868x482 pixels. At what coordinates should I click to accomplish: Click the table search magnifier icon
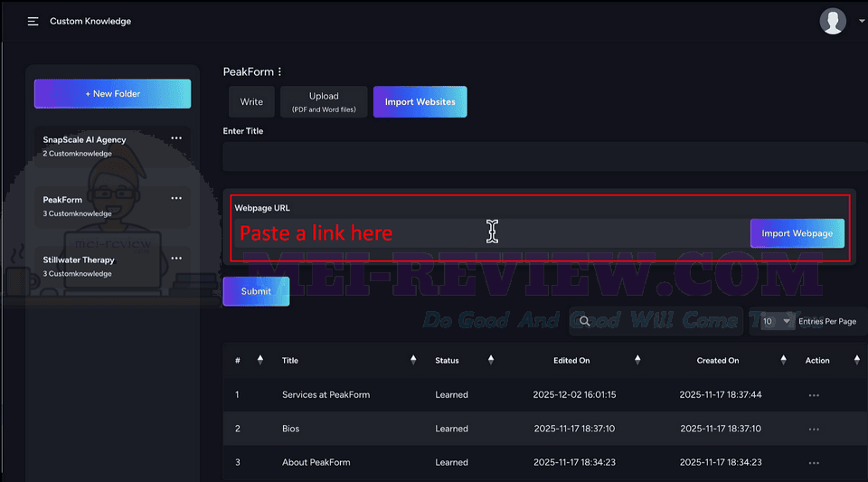[x=585, y=321]
